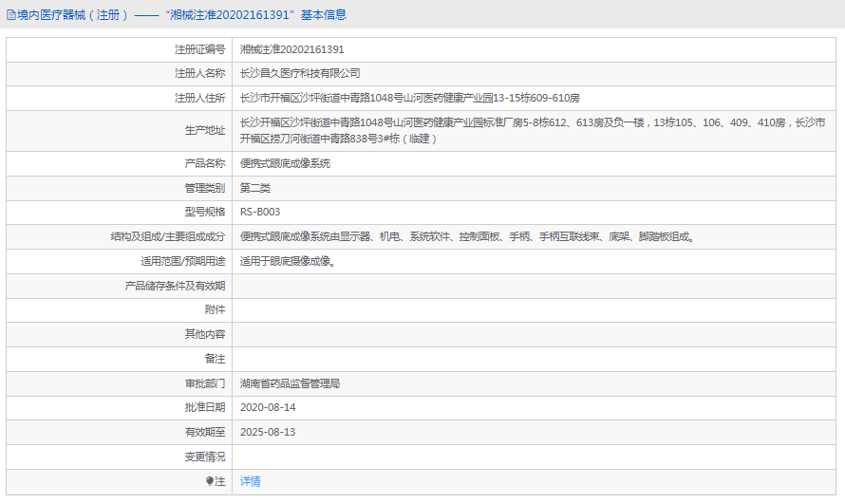This screenshot has width=845, height=504.
Task: Select expiry date 2025-08-13
Action: 268,433
